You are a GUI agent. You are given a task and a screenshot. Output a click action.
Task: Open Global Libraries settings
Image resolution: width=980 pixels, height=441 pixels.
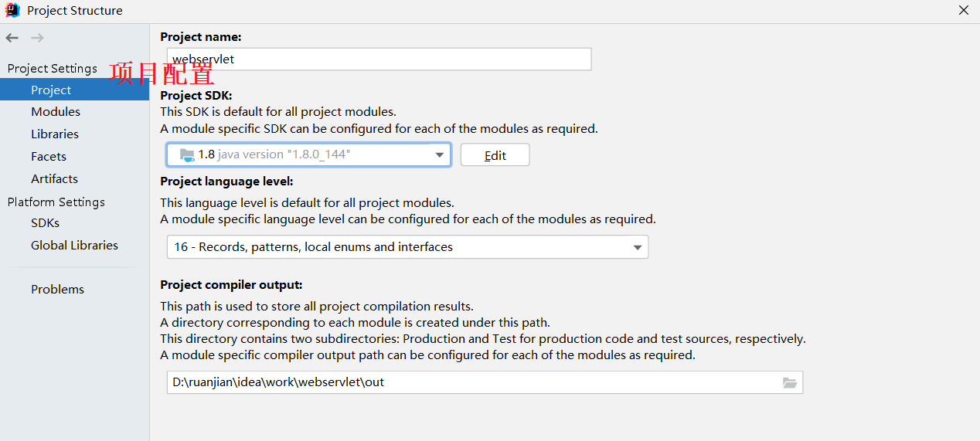tap(74, 246)
